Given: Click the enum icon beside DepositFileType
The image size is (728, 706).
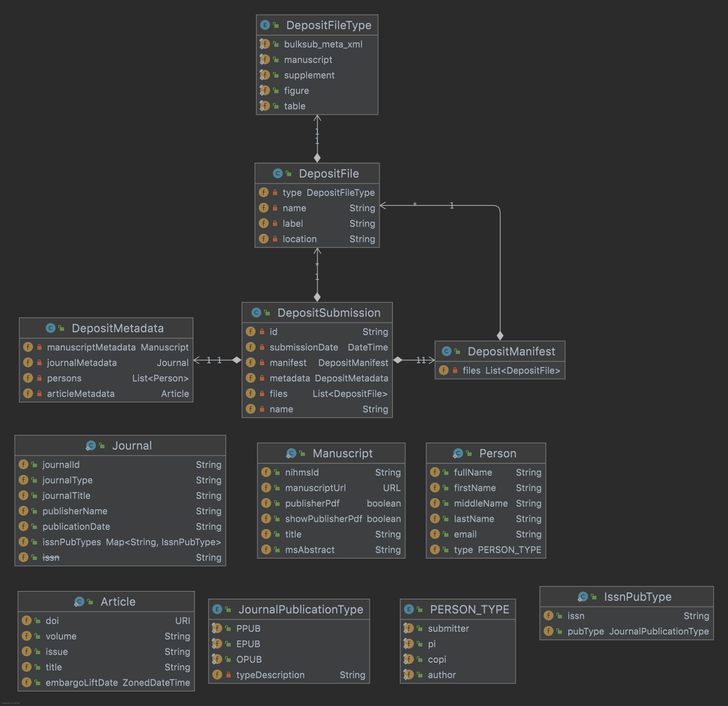Looking at the screenshot, I should tap(265, 25).
